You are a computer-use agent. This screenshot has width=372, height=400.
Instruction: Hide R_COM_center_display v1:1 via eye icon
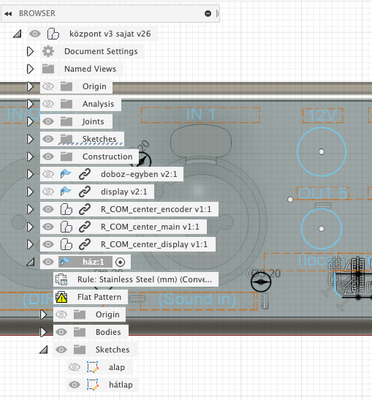point(48,245)
